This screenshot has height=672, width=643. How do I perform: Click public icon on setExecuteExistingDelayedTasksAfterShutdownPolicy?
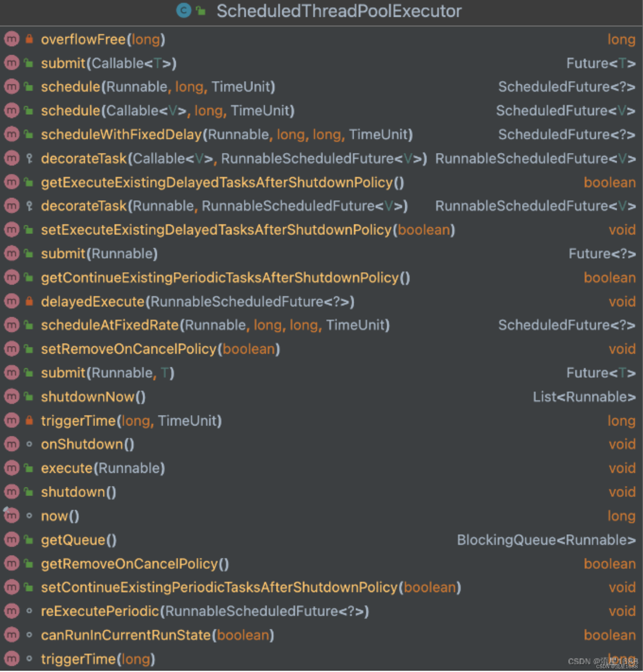tap(29, 230)
